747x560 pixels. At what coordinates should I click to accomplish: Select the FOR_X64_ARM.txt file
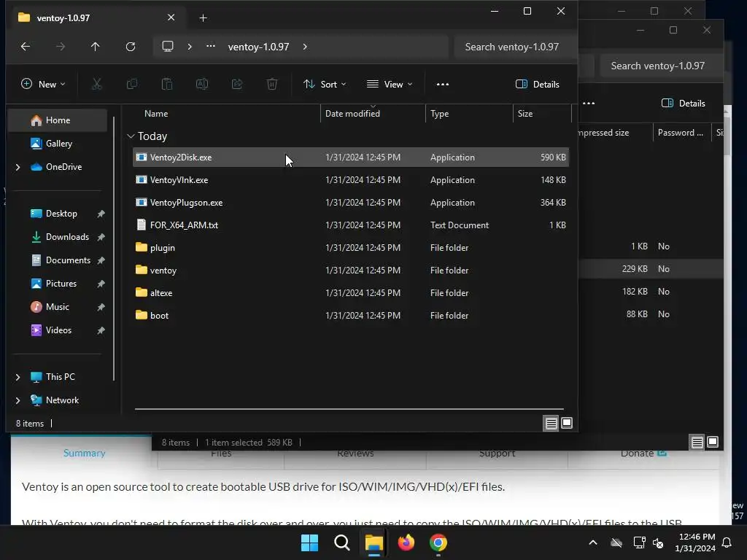click(351, 225)
